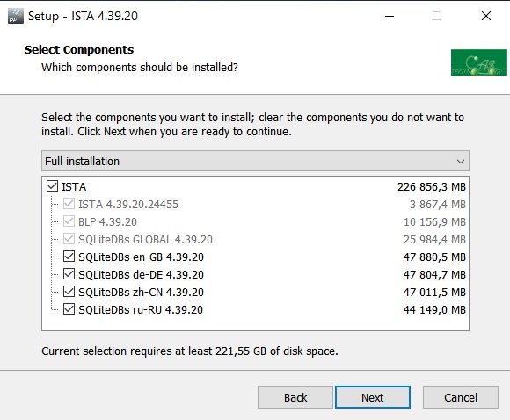Click the ISTA setup icon in title bar

coord(16,16)
